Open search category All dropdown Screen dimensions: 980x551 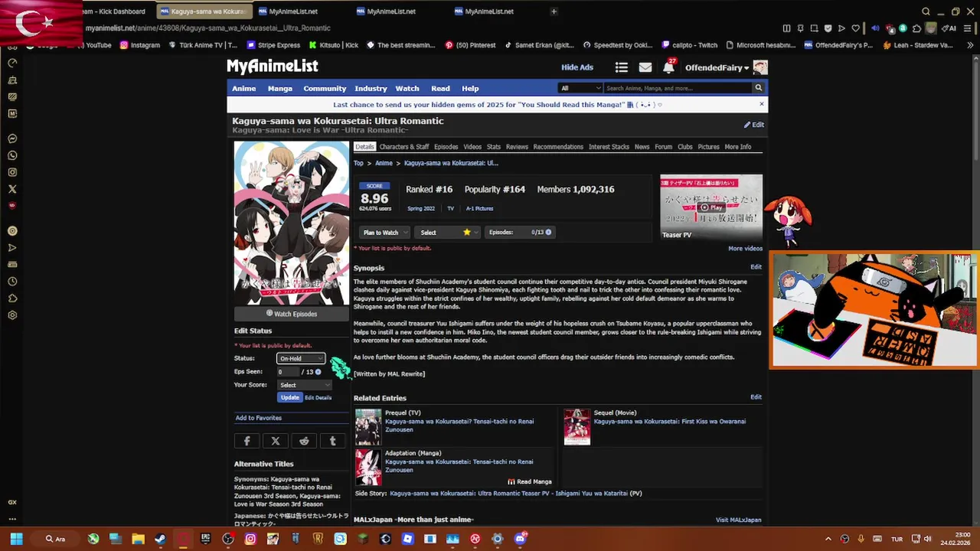pyautogui.click(x=580, y=88)
